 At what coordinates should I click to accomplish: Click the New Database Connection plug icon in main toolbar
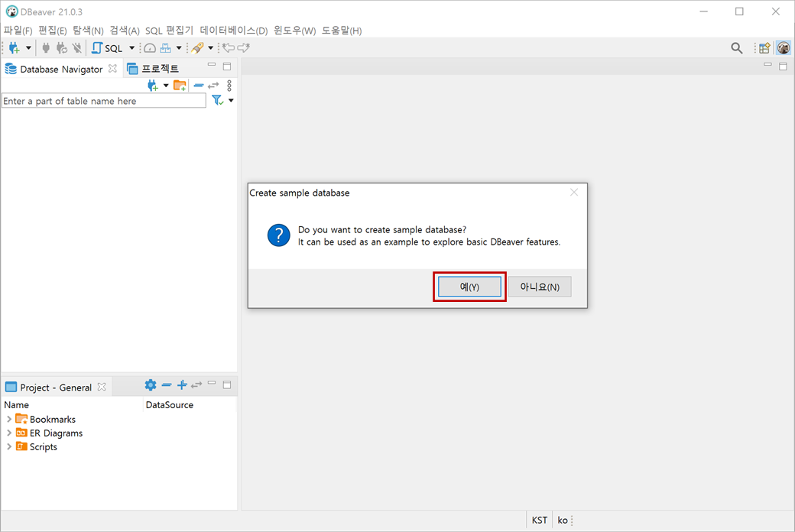point(15,48)
